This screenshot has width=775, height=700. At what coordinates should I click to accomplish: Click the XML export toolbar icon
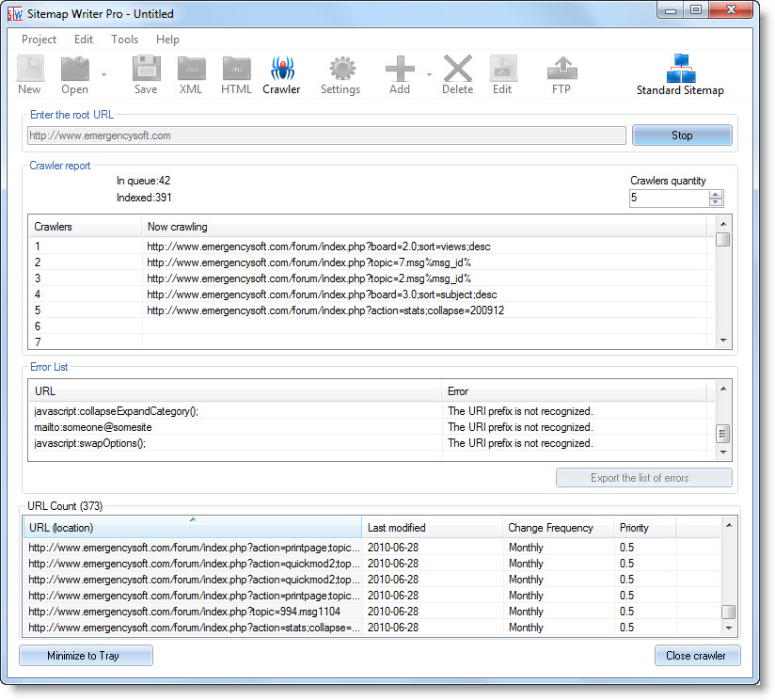point(191,69)
